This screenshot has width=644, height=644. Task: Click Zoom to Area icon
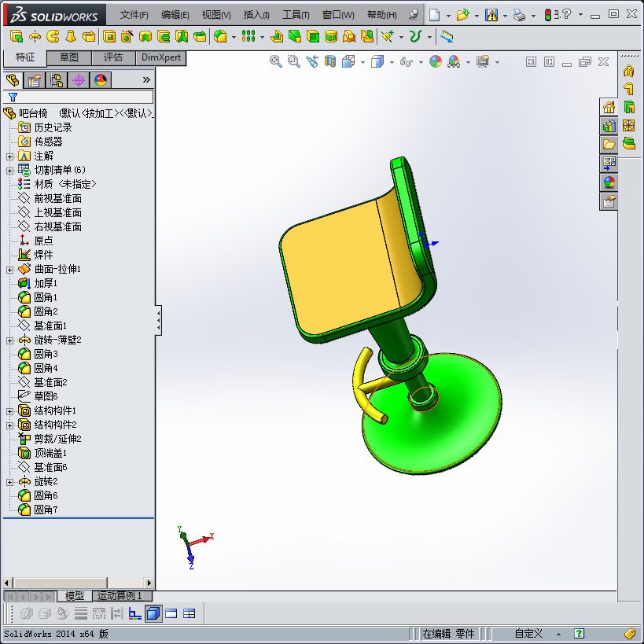pyautogui.click(x=293, y=61)
